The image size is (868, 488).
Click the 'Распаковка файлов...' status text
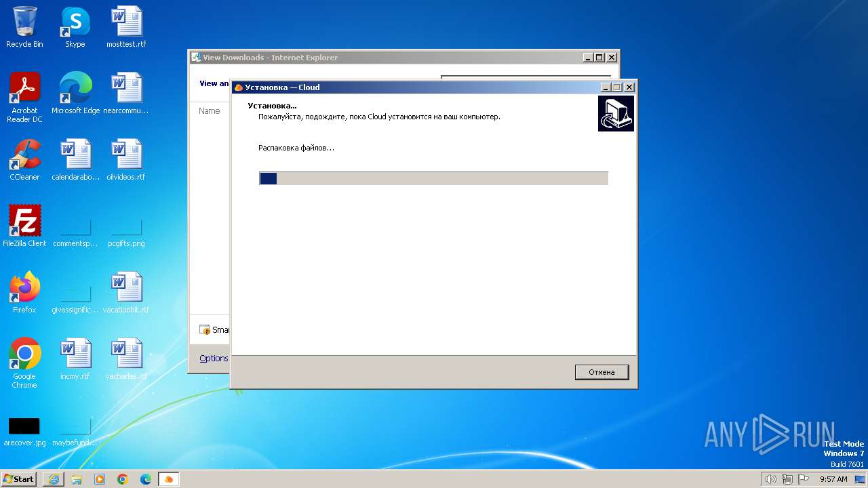point(296,148)
